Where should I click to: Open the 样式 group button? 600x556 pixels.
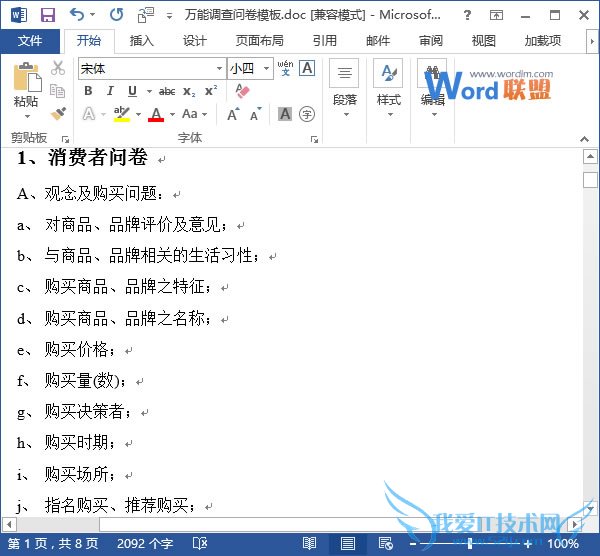tap(389, 89)
